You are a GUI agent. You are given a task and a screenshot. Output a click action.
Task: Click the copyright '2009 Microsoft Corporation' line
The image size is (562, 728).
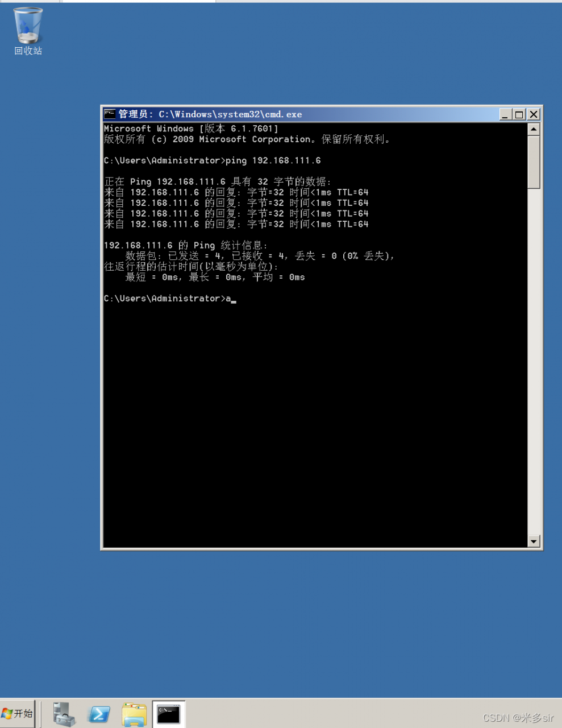[x=248, y=139]
